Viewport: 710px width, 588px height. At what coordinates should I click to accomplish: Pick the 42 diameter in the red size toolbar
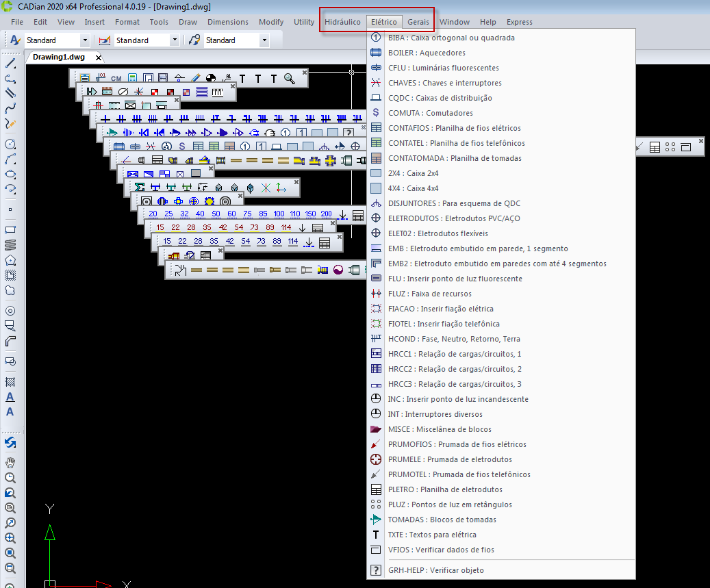coord(223,227)
